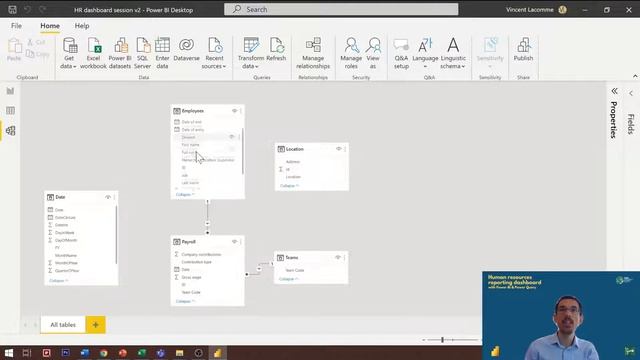Toggle Payroll table visibility eye
This screenshot has height=360, width=640.
tap(234, 242)
